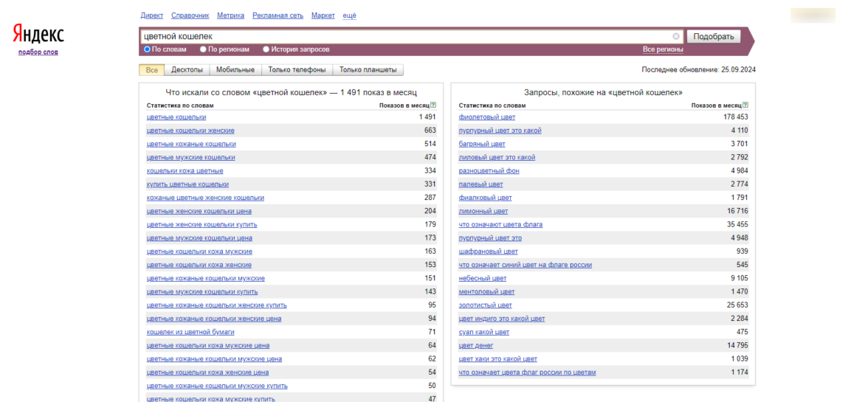Click the «подбор слов» link under the logo
Viewport: 868px width, 402px height.
pos(38,52)
